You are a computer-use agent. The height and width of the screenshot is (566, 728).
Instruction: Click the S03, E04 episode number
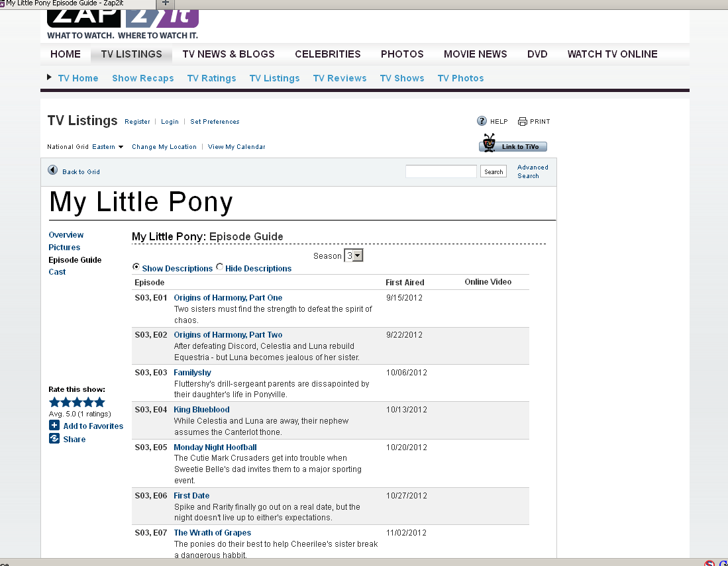point(151,410)
